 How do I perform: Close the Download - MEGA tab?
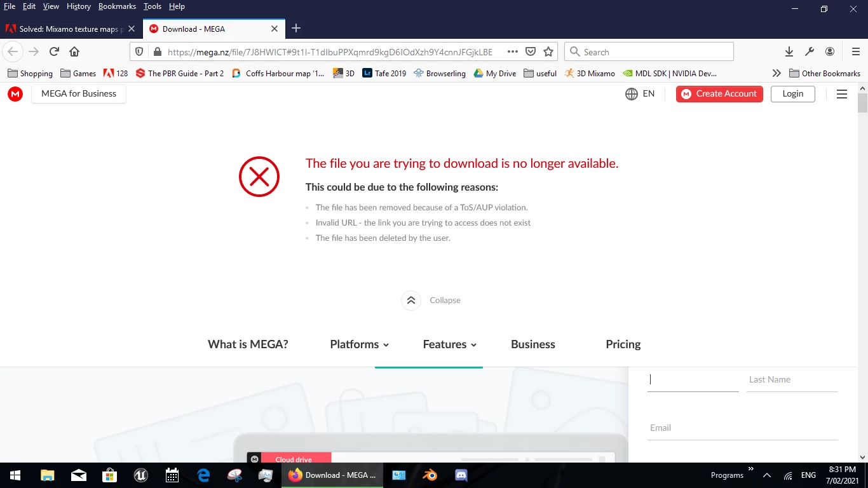coord(275,29)
